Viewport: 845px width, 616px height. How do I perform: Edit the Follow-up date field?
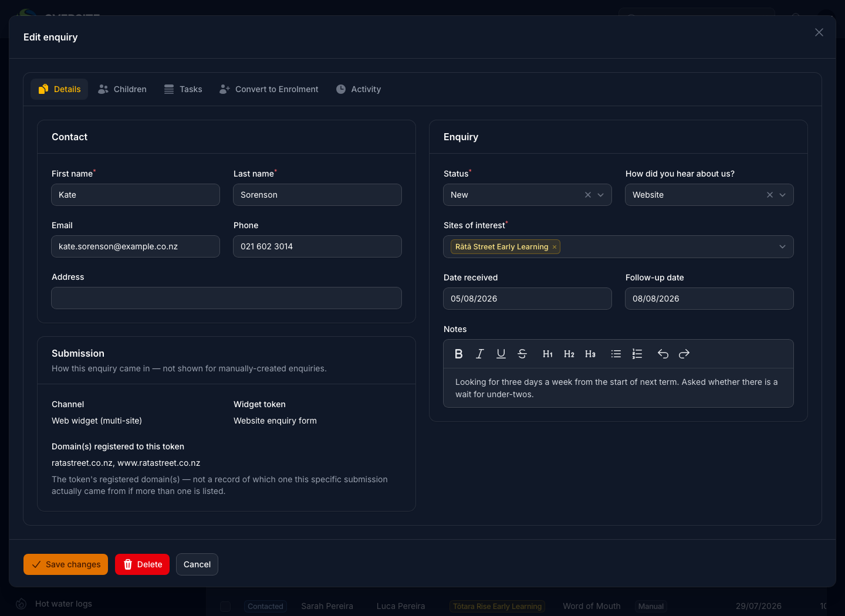[x=709, y=299]
